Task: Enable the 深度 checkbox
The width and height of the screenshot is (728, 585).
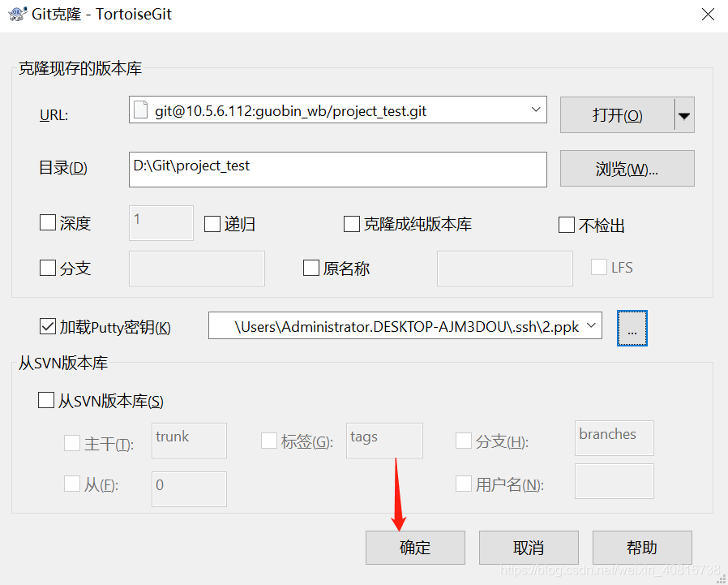Action: point(46,222)
